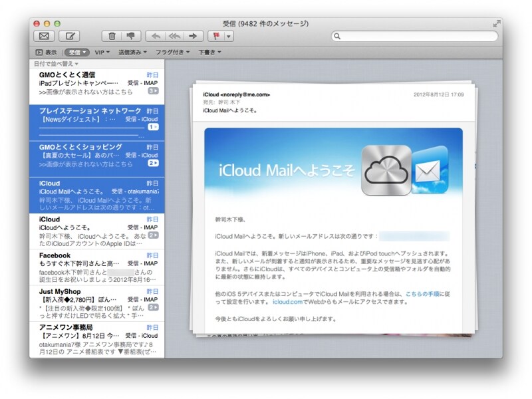Image resolution: width=532 pixels, height=399 pixels.
Task: Expand the プレイステーション ネットワーク thread count badge
Action: click(153, 127)
